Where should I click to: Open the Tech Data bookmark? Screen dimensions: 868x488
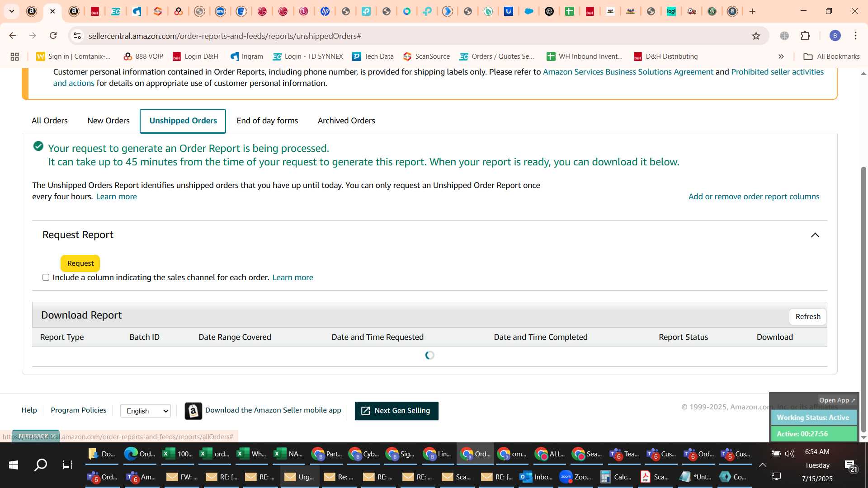(x=373, y=56)
